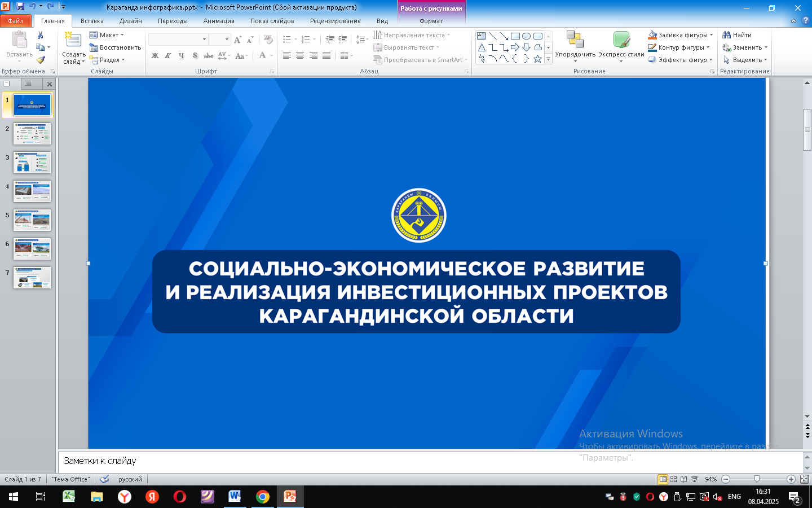Viewport: 812px width, 508px height.
Task: Expand the shapes gallery More arrow
Action: pyautogui.click(x=548, y=59)
